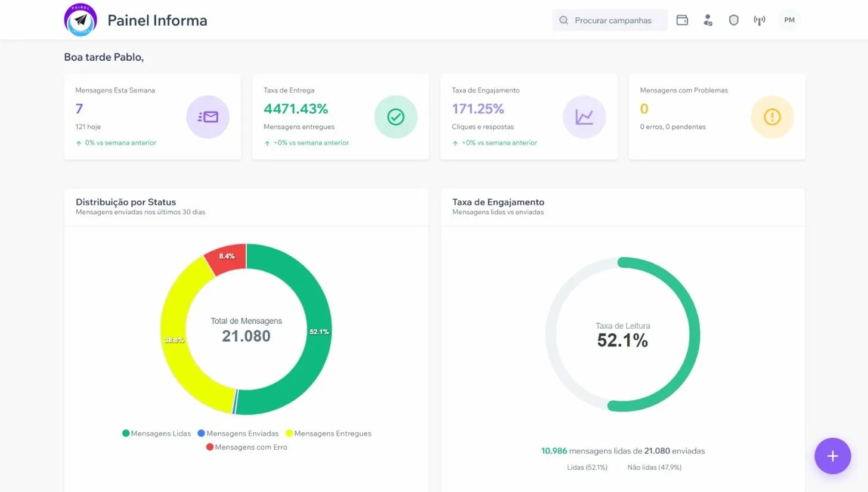This screenshot has width=868, height=492.
Task: Toggle Mensagens Lidas in the chart legend
Action: [156, 434]
